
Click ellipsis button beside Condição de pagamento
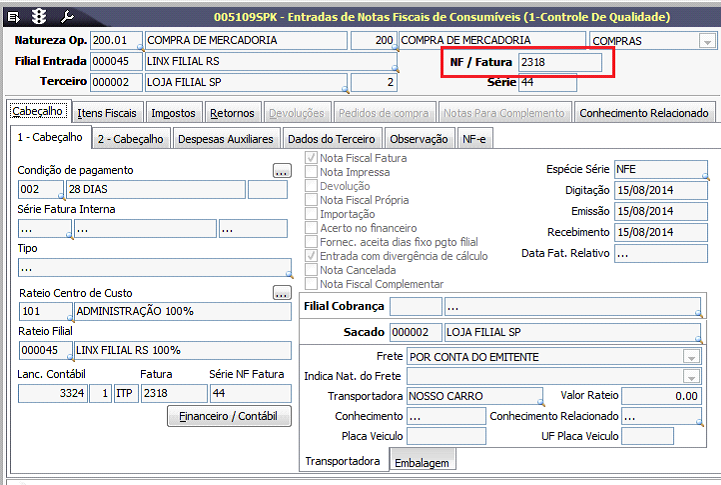(282, 171)
